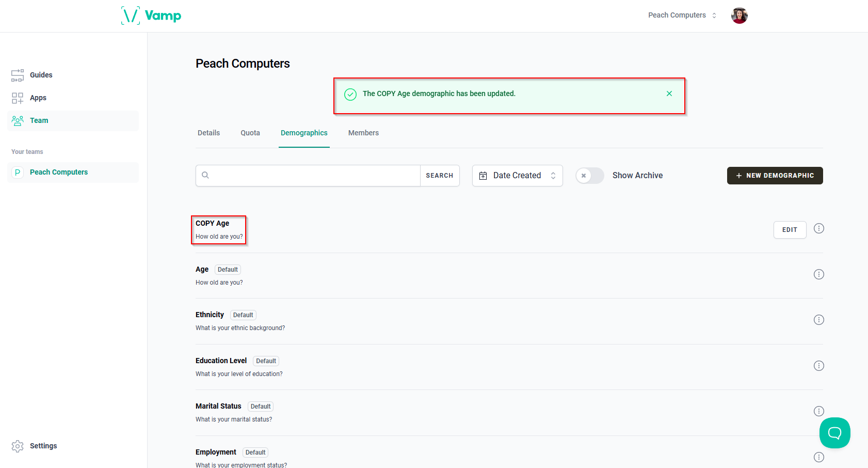
Task: Click 'What is your marital status?' text
Action: 234,419
